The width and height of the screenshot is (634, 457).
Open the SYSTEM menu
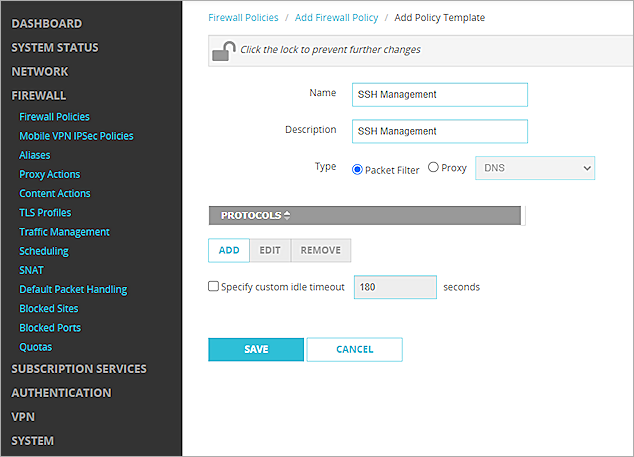(x=32, y=440)
